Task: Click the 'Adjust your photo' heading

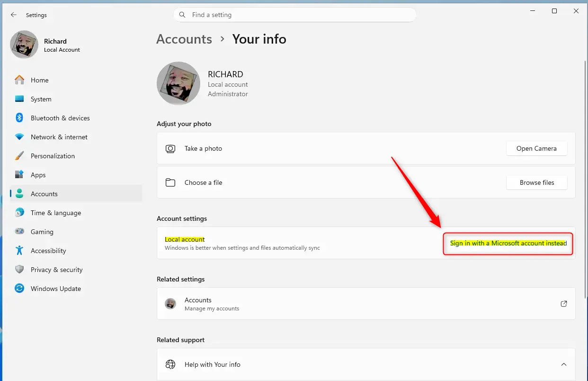Action: [x=184, y=124]
